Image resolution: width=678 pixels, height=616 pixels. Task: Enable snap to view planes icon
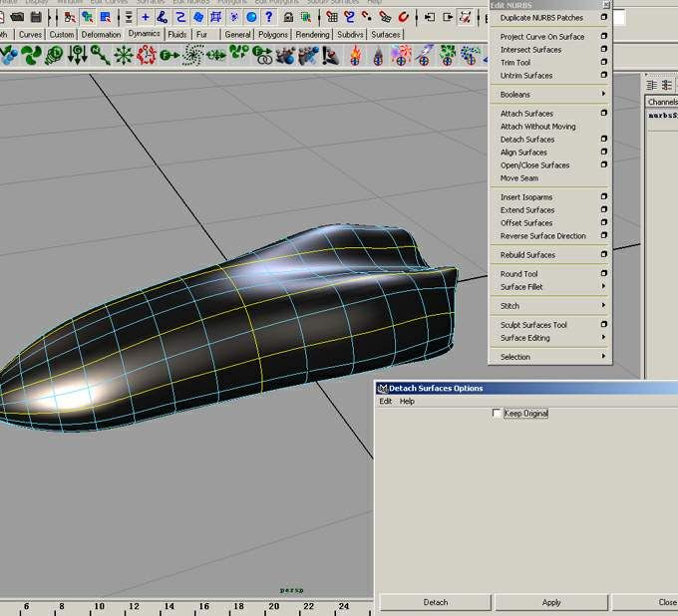(x=385, y=17)
